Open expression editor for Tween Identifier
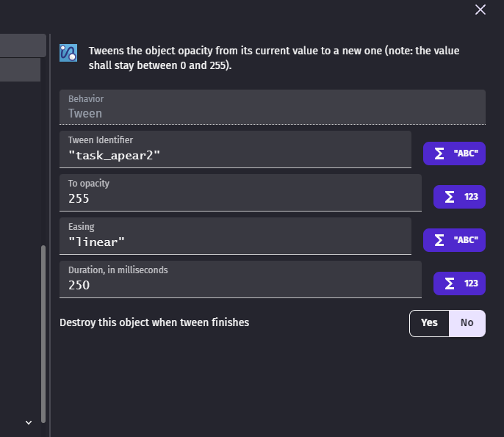The image size is (504, 437). coord(454,154)
